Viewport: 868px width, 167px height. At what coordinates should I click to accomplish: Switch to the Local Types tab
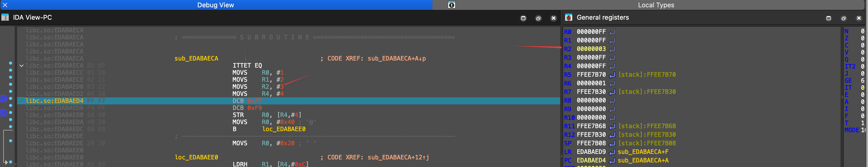click(655, 5)
